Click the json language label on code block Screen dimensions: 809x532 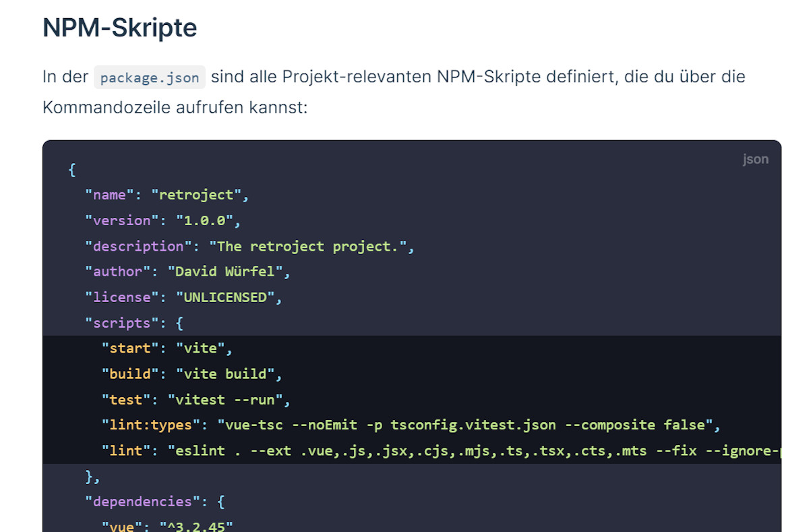click(755, 160)
